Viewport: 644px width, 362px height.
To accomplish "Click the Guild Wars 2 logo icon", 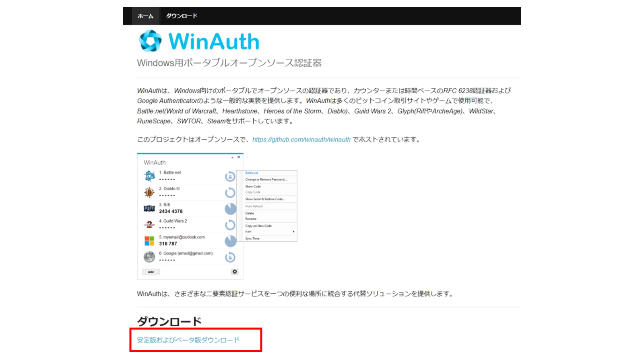I will [x=149, y=224].
